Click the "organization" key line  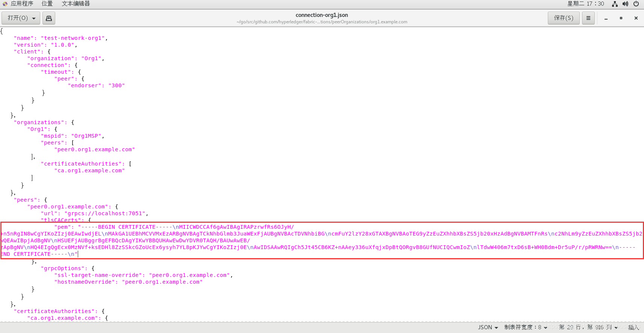point(66,58)
